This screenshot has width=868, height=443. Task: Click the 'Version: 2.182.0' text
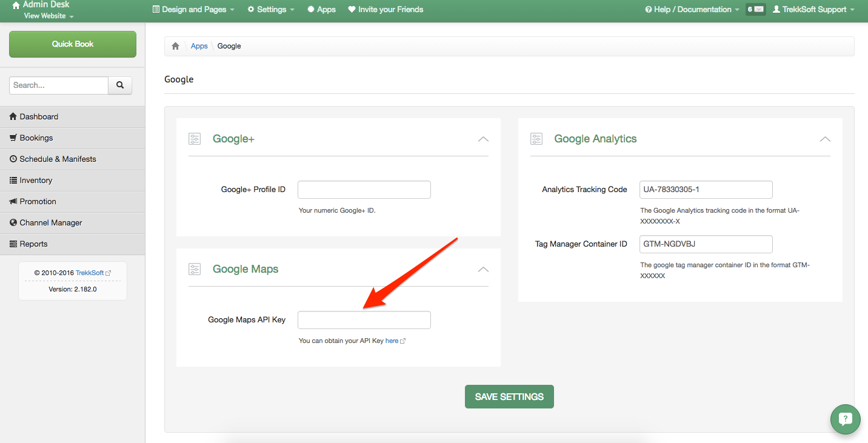coord(73,290)
